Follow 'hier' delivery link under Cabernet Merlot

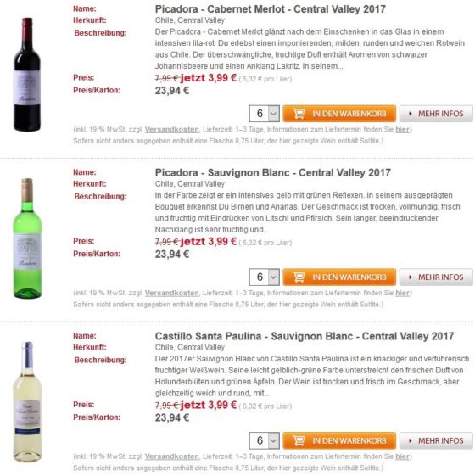tap(402, 130)
